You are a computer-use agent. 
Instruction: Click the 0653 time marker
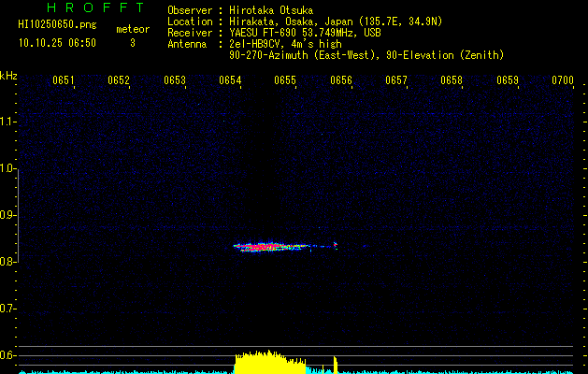coord(175,80)
